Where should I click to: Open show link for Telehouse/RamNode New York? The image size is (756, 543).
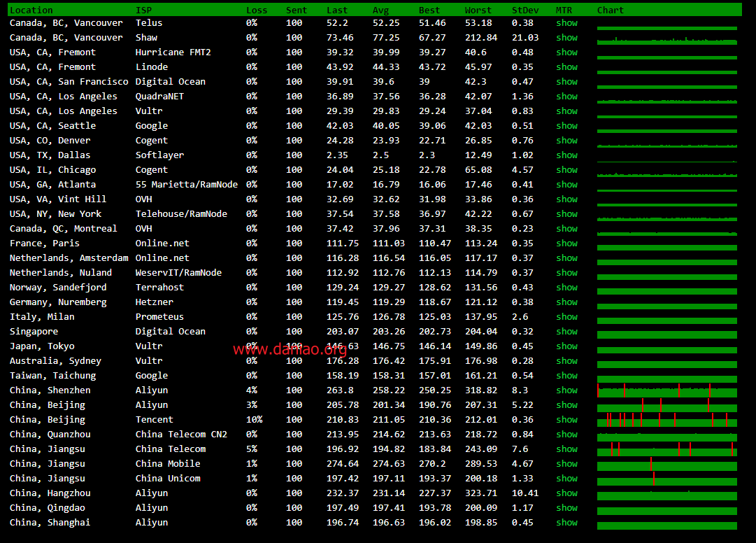tap(566, 214)
